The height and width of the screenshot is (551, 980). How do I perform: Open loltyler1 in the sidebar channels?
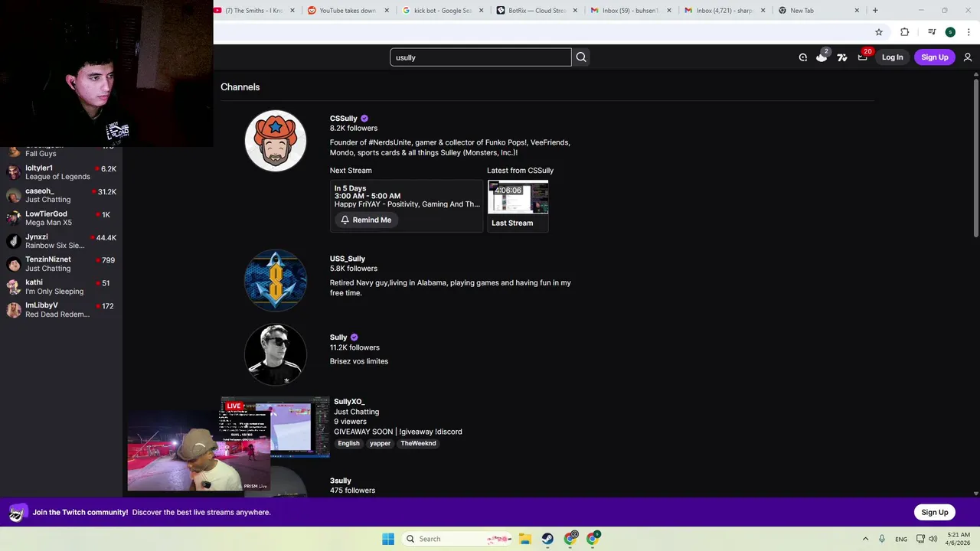[x=61, y=172]
